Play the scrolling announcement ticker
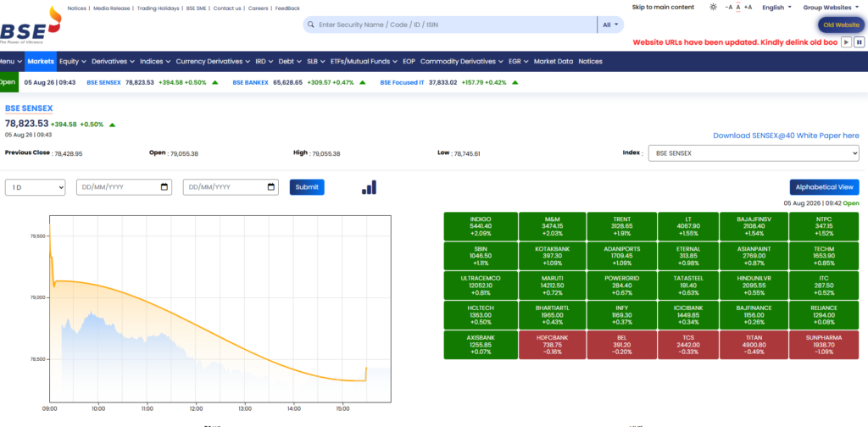Screen dimensions: 868x427 click(x=846, y=42)
